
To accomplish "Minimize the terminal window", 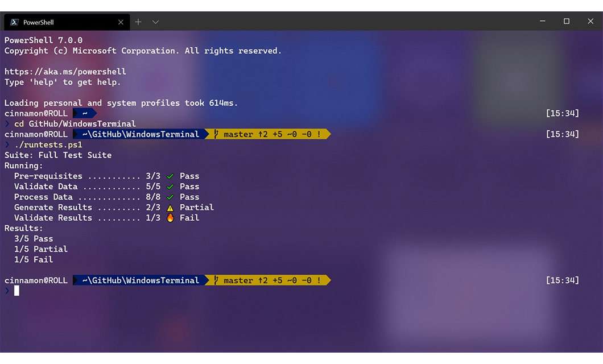I will coord(543,21).
